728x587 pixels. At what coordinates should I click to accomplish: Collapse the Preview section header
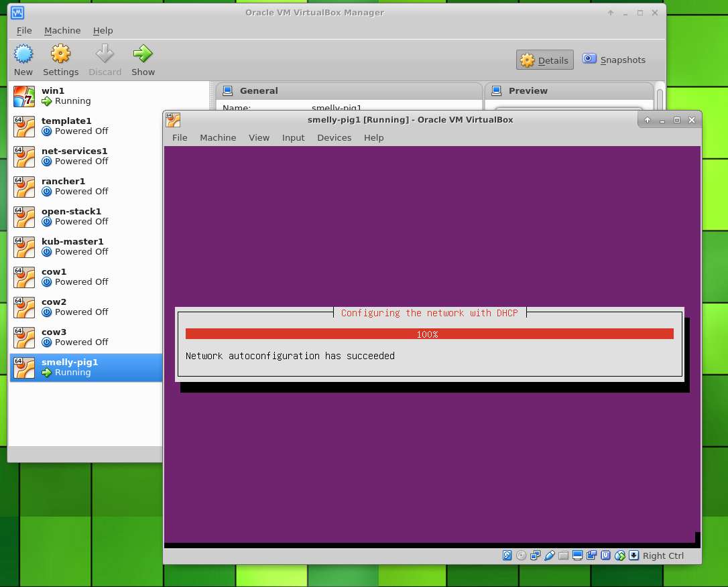click(569, 91)
